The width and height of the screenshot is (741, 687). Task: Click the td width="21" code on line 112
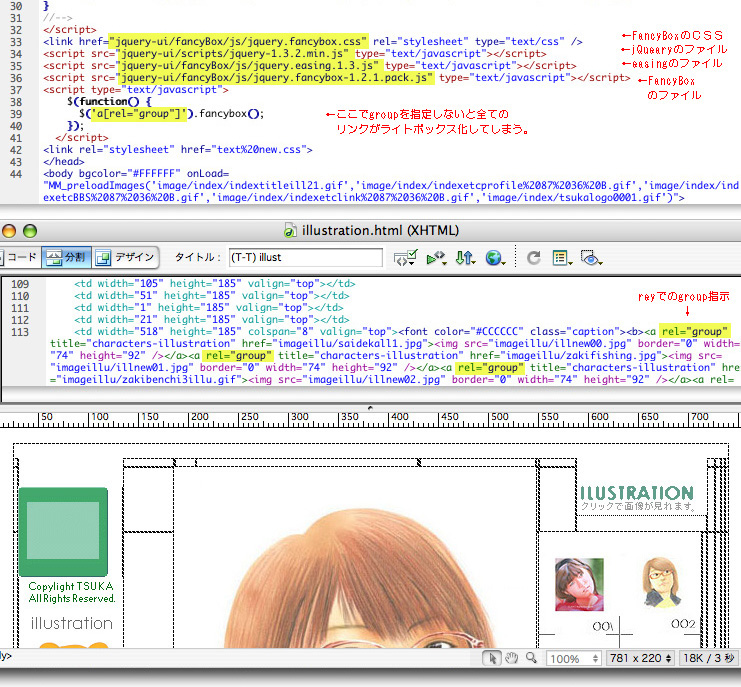(x=211, y=319)
